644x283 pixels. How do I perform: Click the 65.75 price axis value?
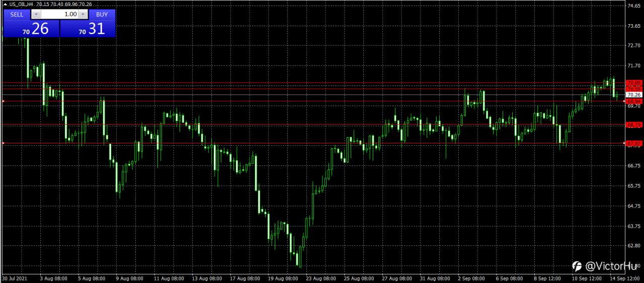click(633, 186)
